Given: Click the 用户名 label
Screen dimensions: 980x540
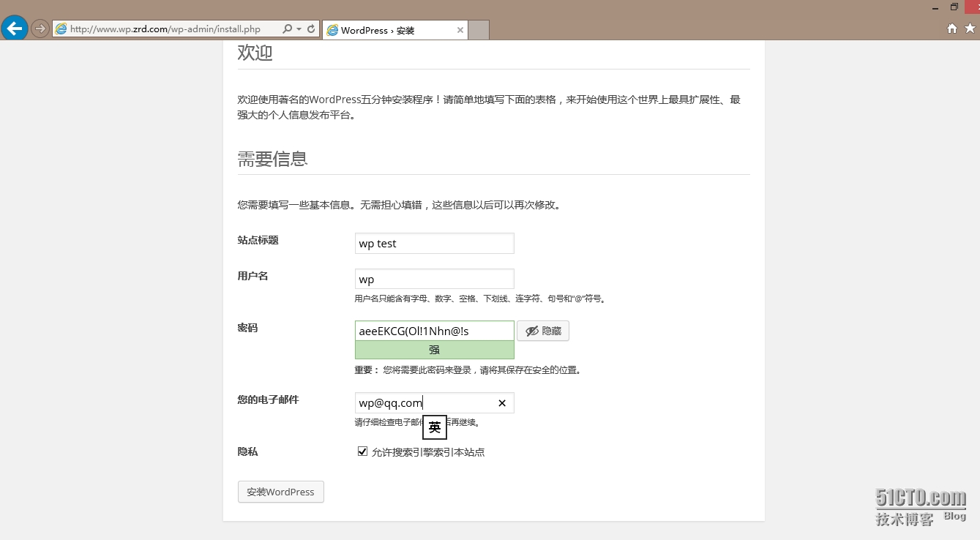Looking at the screenshot, I should (x=253, y=276).
